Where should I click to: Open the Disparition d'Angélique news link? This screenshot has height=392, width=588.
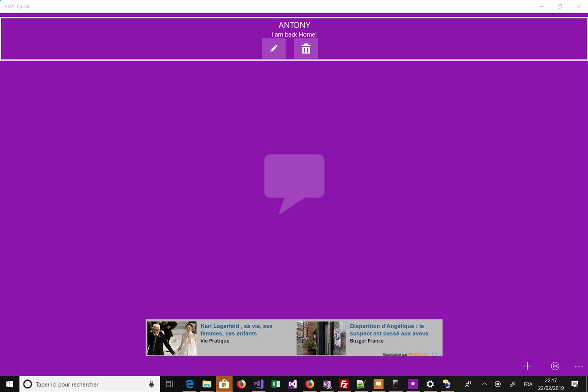point(389,330)
